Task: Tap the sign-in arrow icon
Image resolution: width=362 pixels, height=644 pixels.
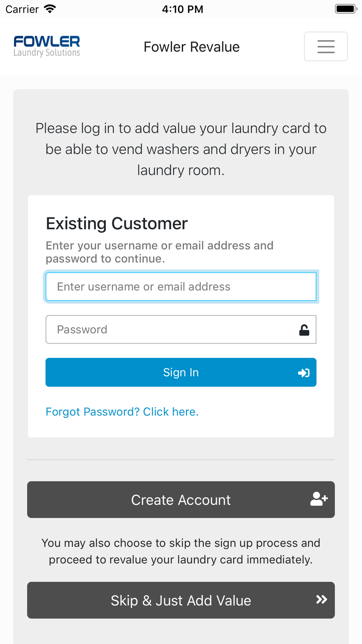Action: (304, 373)
